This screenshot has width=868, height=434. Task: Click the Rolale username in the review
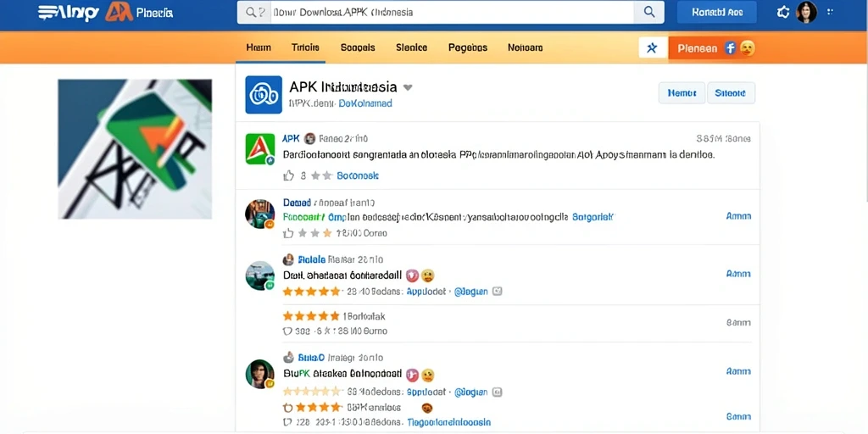[312, 259]
